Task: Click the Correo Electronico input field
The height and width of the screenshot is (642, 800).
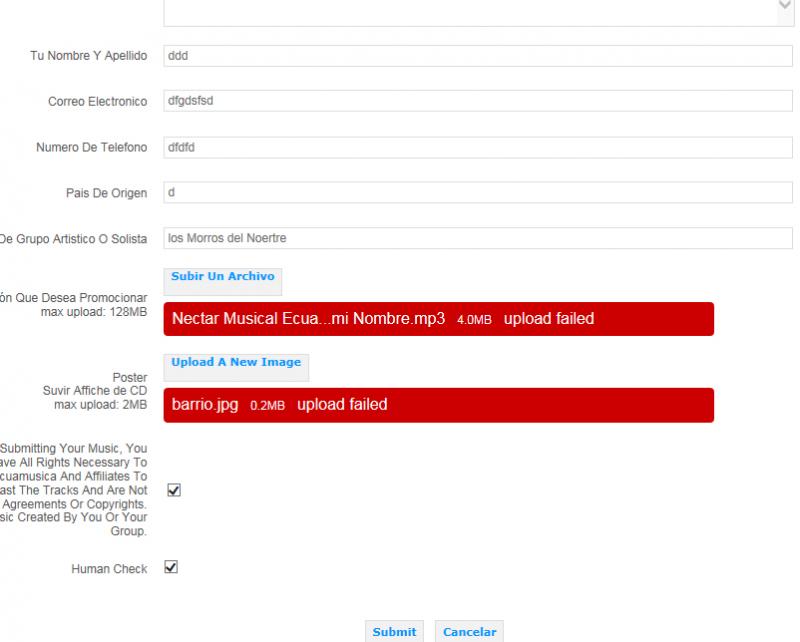Action: click(478, 101)
